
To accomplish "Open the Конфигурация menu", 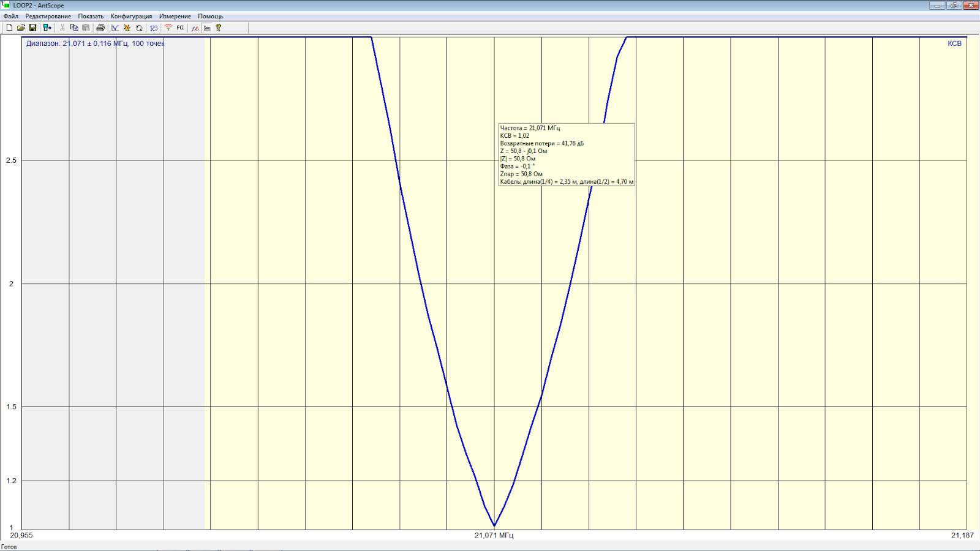I will (131, 17).
